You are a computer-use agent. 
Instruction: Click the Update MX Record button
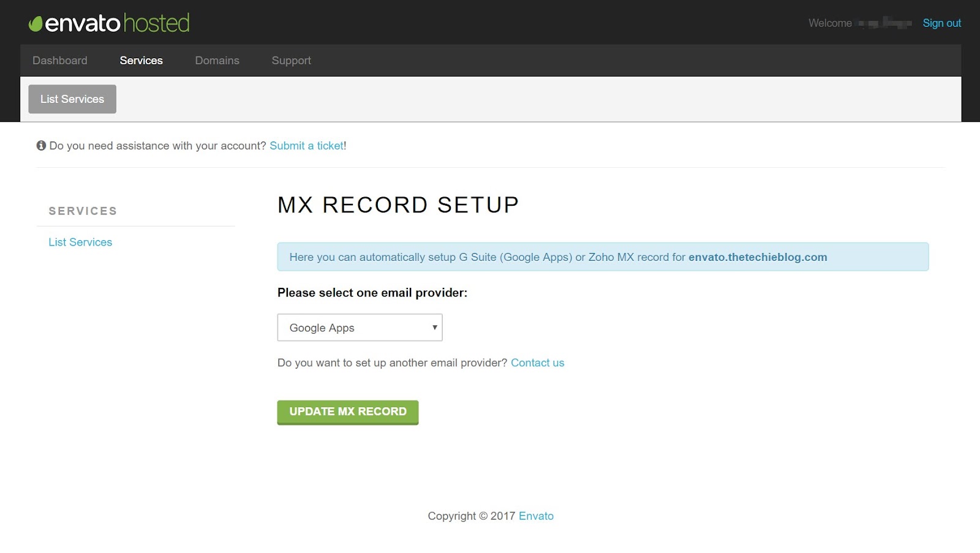(348, 412)
